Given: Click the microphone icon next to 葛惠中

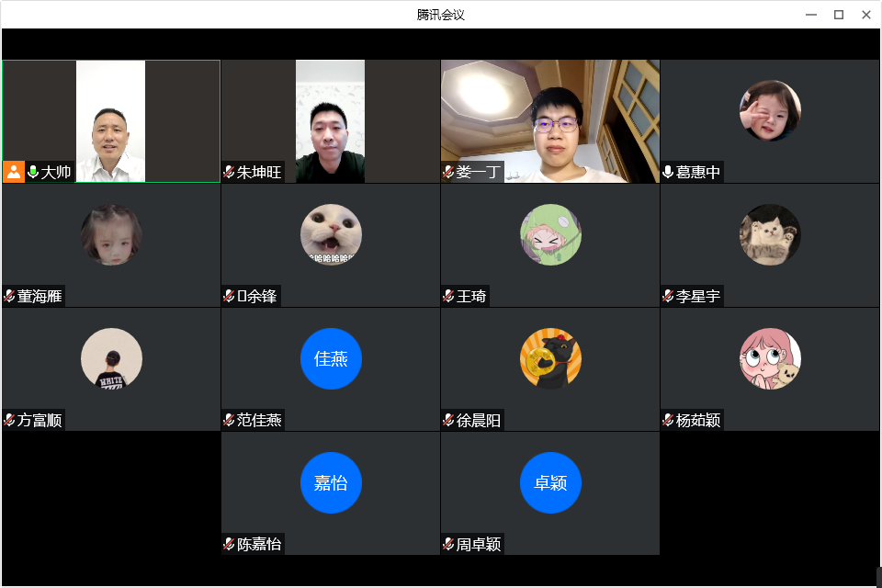Looking at the screenshot, I should coord(668,172).
